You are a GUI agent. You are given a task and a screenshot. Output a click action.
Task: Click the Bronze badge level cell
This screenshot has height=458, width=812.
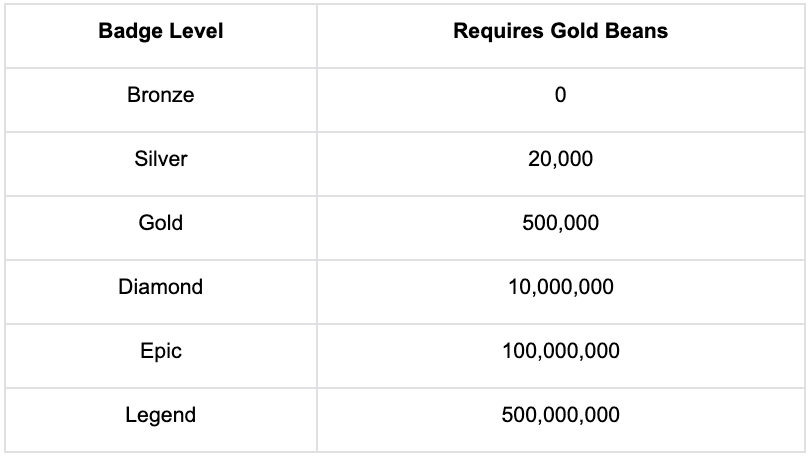(x=161, y=96)
